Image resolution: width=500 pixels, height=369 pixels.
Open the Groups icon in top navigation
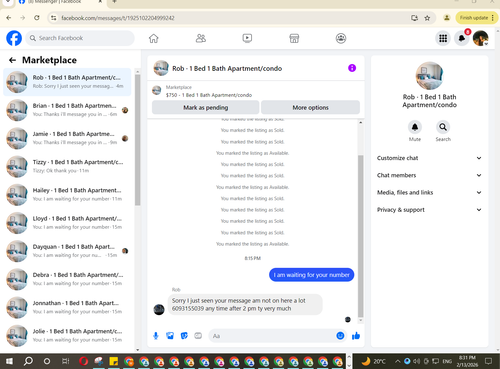[x=341, y=38]
